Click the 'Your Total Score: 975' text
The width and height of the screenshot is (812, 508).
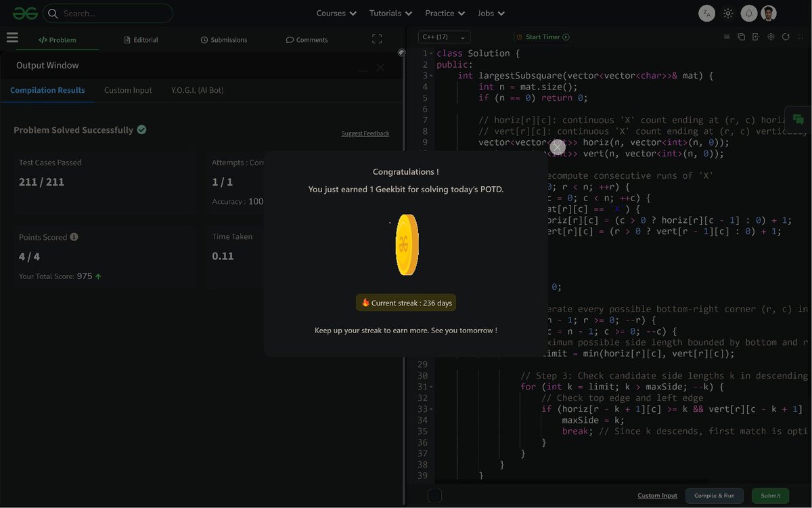point(55,276)
